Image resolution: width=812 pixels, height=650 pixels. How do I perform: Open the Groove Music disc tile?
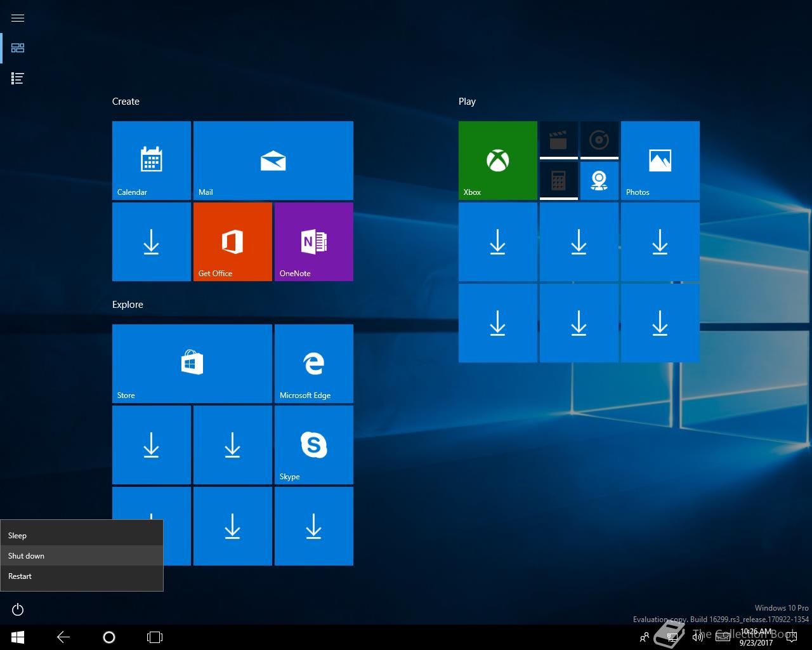pos(599,140)
